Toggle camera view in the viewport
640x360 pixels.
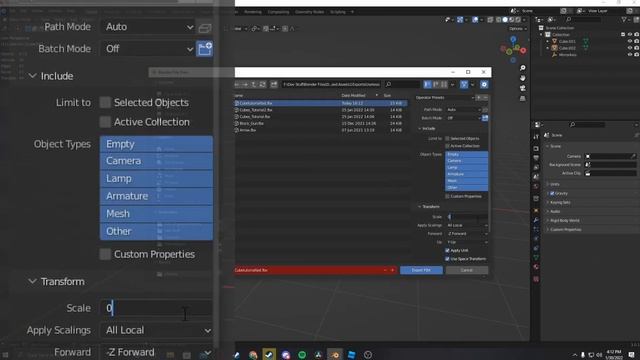522,88
